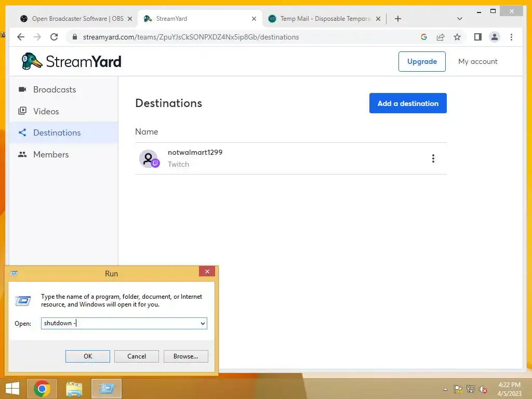Click OK in the Run dialog

pyautogui.click(x=87, y=356)
